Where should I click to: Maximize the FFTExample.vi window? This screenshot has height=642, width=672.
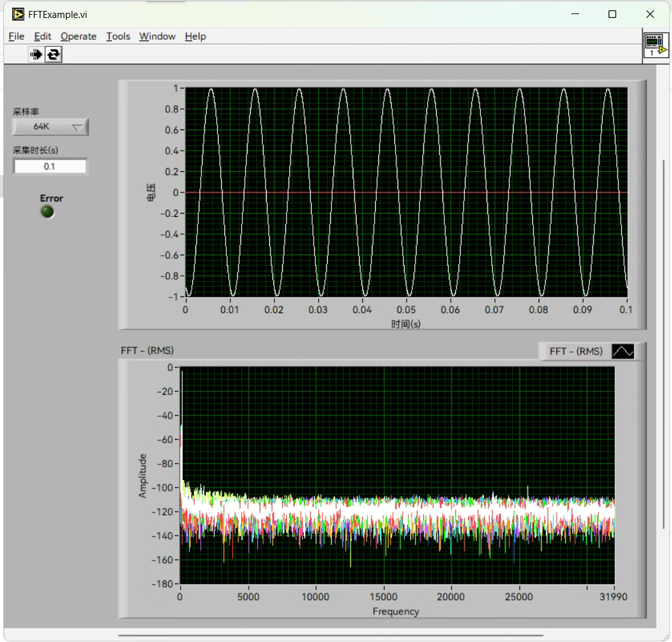(612, 14)
